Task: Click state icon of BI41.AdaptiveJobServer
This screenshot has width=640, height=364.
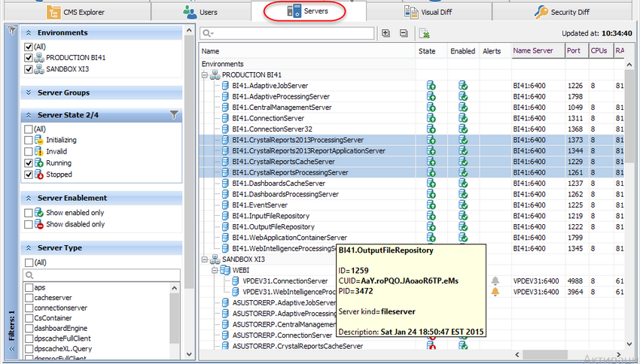Action: (x=431, y=86)
